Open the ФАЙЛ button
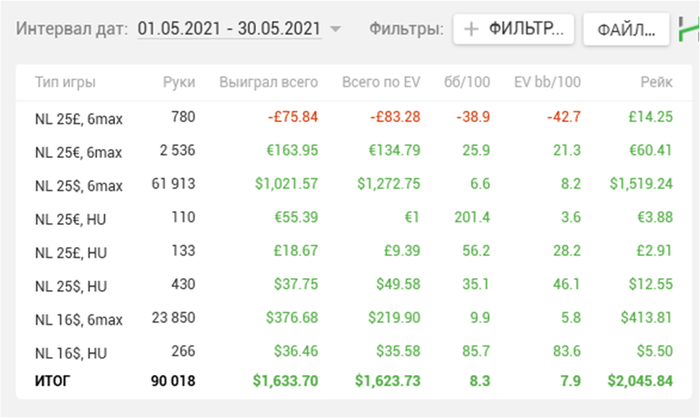The width and height of the screenshot is (700, 418). (x=626, y=29)
